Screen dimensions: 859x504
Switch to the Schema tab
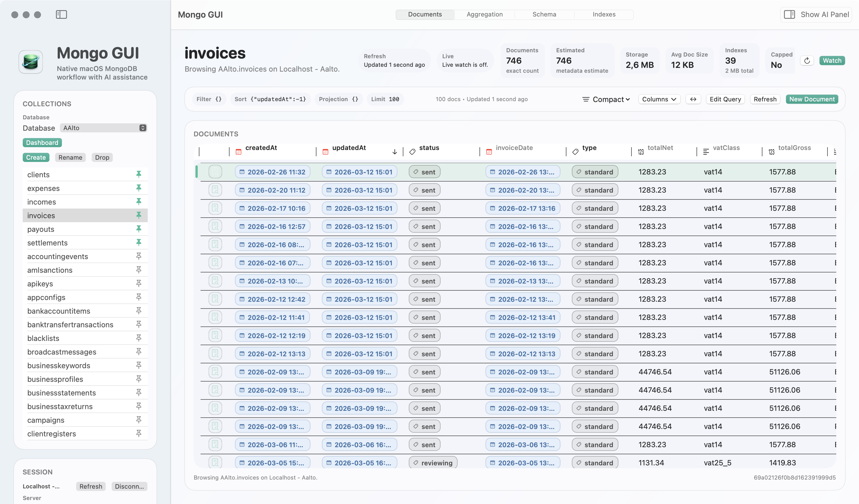pyautogui.click(x=544, y=14)
